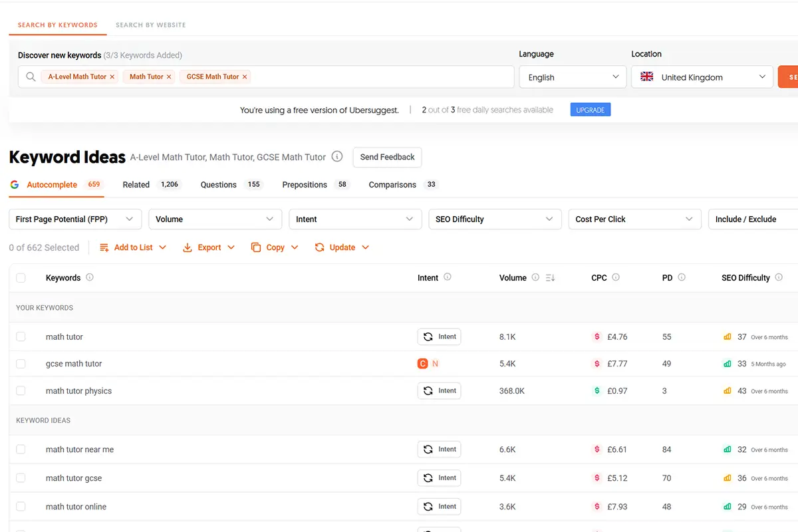The height and width of the screenshot is (532, 798).
Task: Click the info icon next to Keyword Ideas heading
Action: coord(337,157)
